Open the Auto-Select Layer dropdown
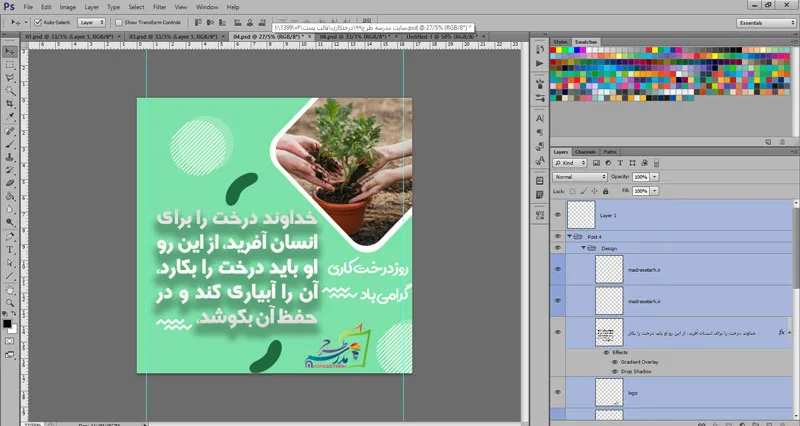 (x=92, y=22)
